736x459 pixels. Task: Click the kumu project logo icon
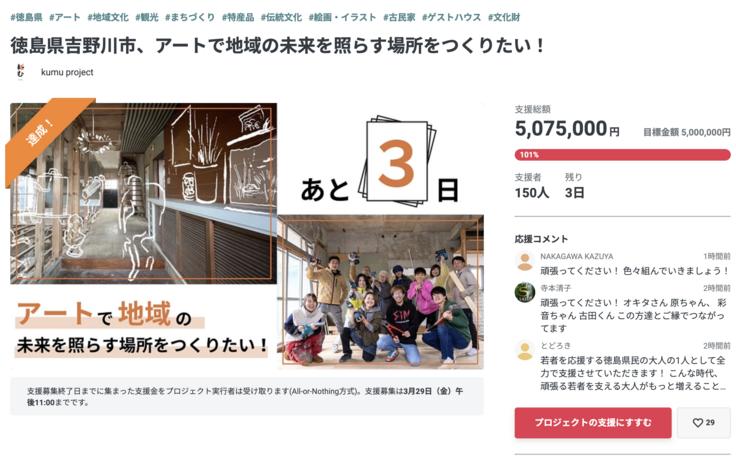pos(20,71)
